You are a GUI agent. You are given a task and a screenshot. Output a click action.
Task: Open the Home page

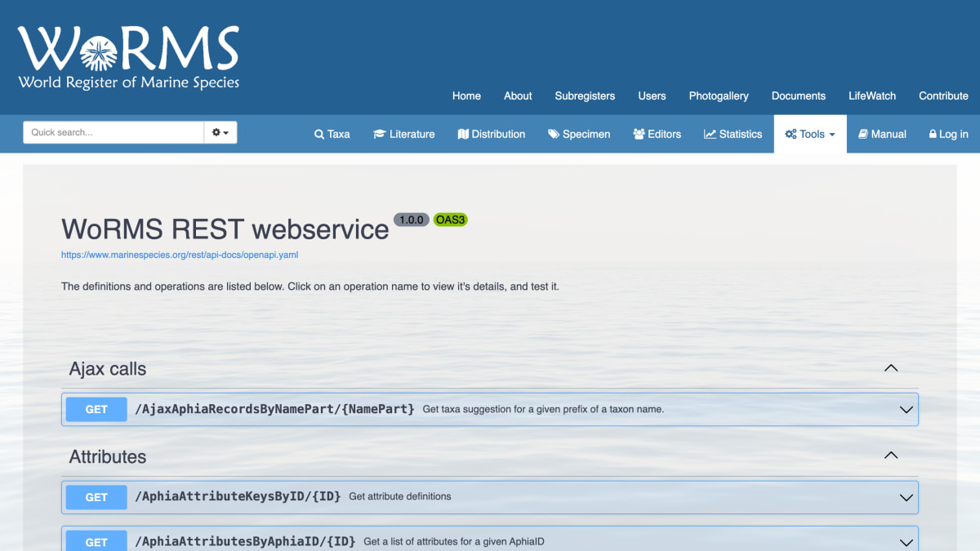pyautogui.click(x=466, y=96)
